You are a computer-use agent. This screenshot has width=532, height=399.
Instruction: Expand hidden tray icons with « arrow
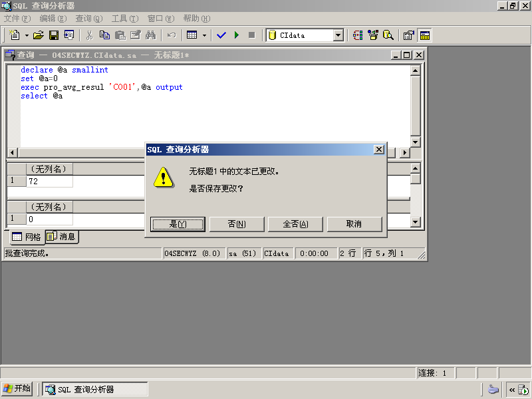click(512, 390)
